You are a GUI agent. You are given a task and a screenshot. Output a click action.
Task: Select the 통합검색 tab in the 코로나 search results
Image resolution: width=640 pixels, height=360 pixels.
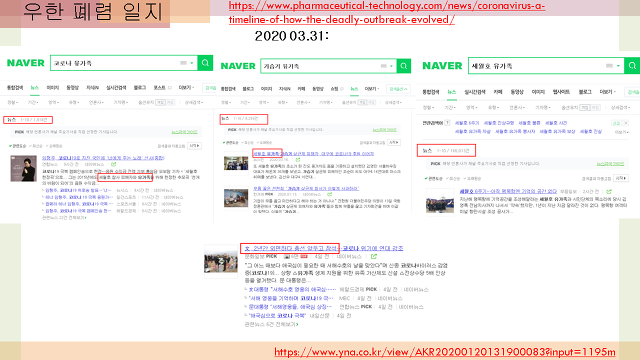15,88
